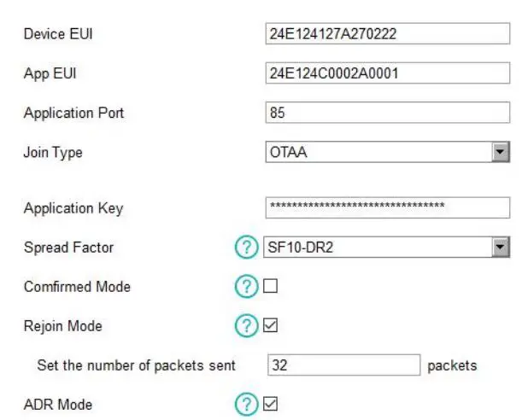Click the Device EUI input field
This screenshot has height=420, width=528.
[x=388, y=33]
